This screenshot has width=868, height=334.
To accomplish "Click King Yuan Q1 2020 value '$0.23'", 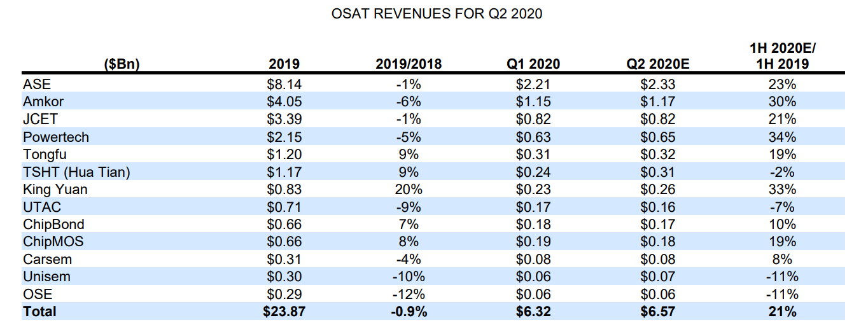I will point(533,189).
